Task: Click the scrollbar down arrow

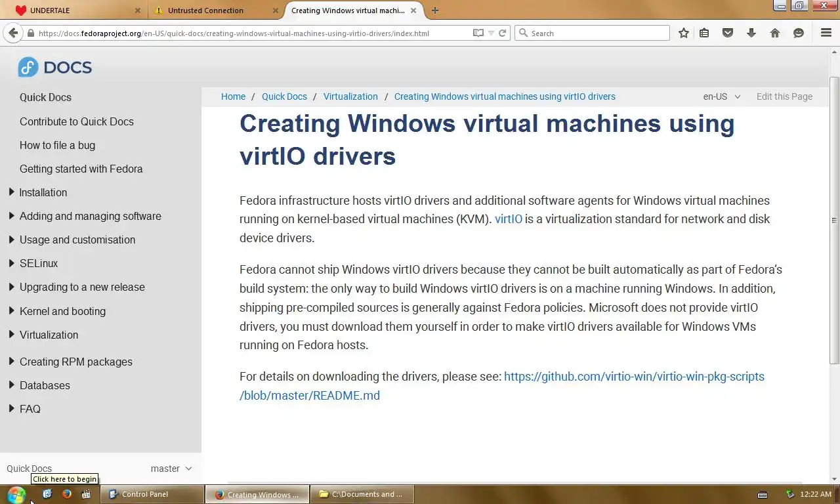Action: coord(835,478)
